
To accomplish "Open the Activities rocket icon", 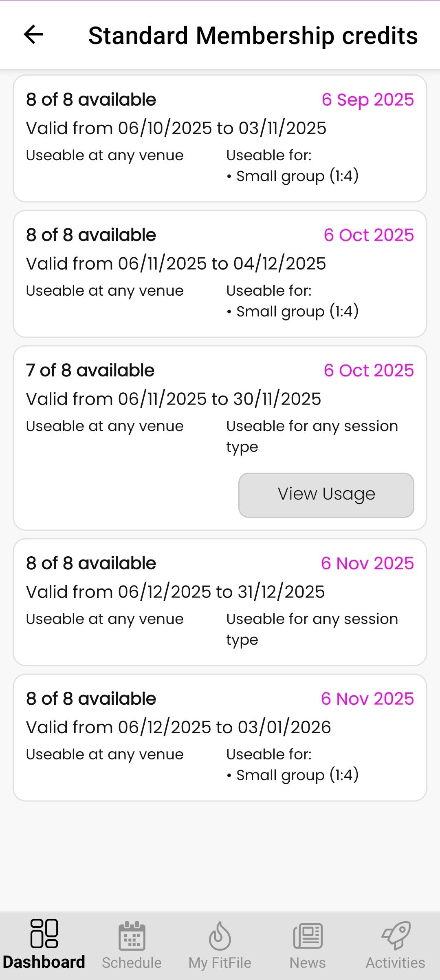I will coord(396,936).
